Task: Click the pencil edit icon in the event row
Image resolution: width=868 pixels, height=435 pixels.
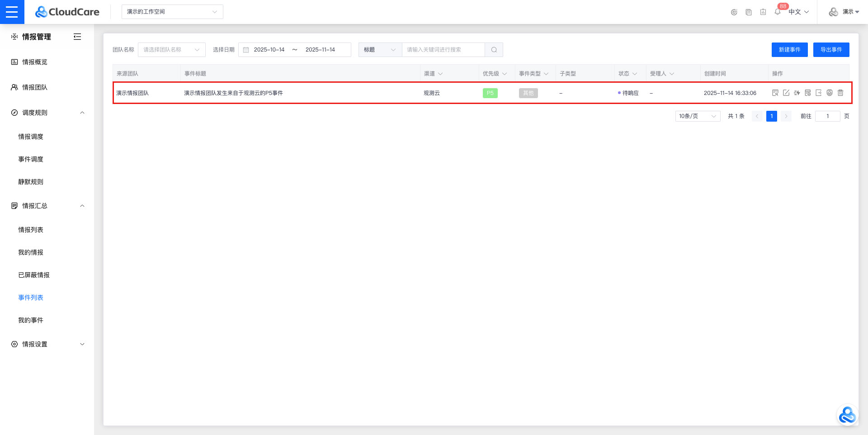Action: pos(786,93)
